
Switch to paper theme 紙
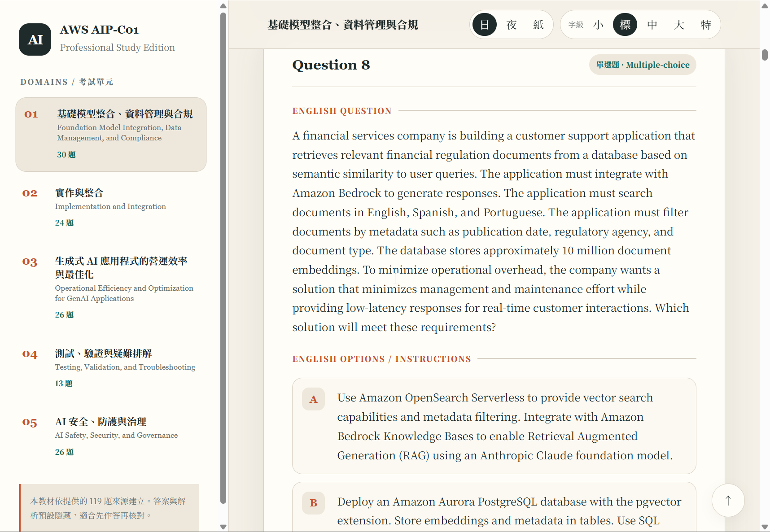538,25
